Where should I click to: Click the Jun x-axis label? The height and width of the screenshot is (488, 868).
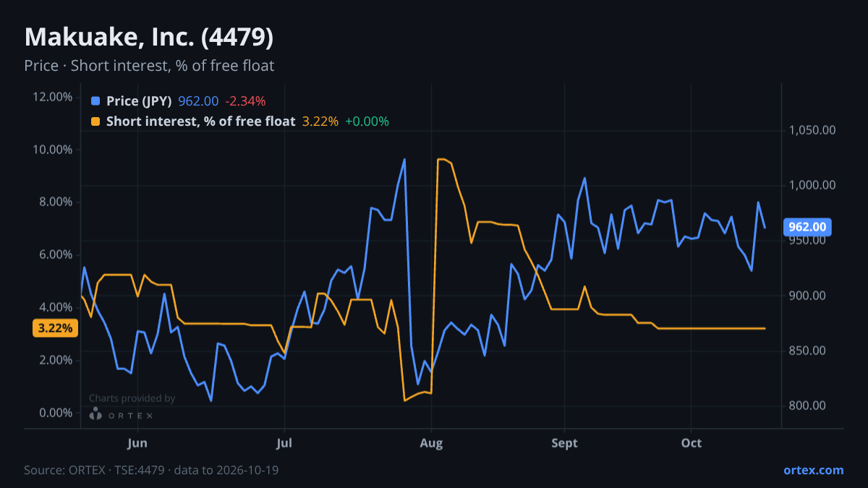(137, 443)
